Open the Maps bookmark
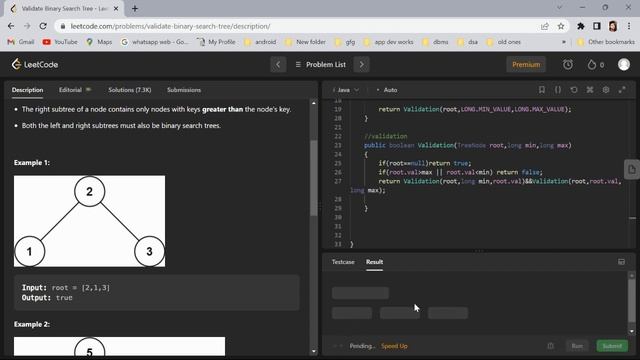The image size is (640, 360). point(99,42)
